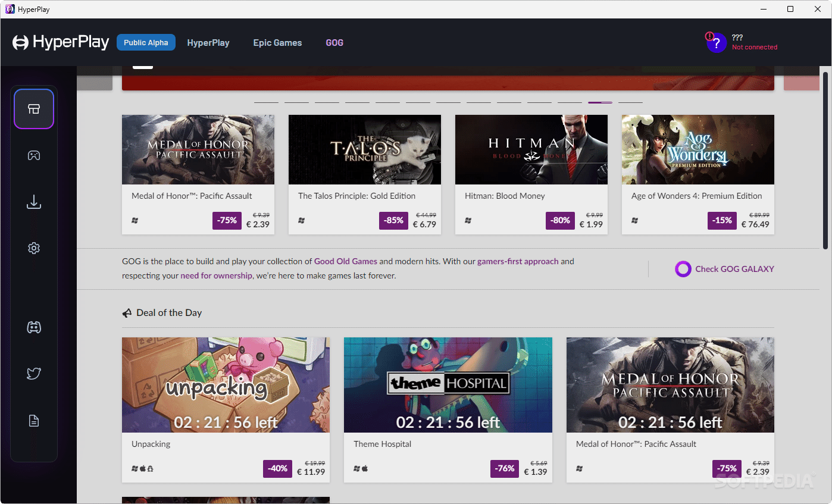
Task: Click the Hitman: Blood Money title
Action: (505, 196)
